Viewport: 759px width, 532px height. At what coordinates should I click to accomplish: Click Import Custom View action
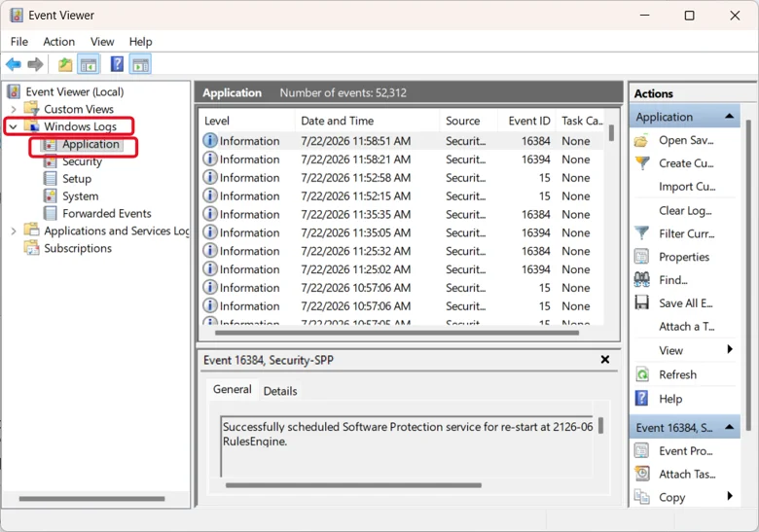687,187
